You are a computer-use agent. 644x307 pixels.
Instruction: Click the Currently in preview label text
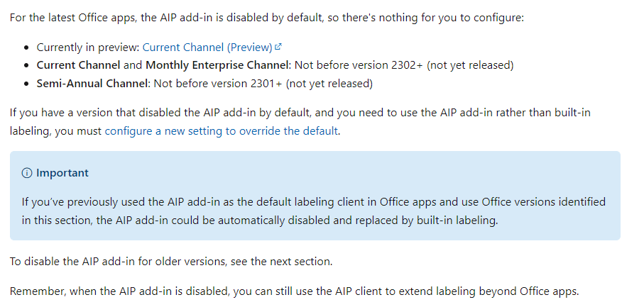(x=87, y=47)
